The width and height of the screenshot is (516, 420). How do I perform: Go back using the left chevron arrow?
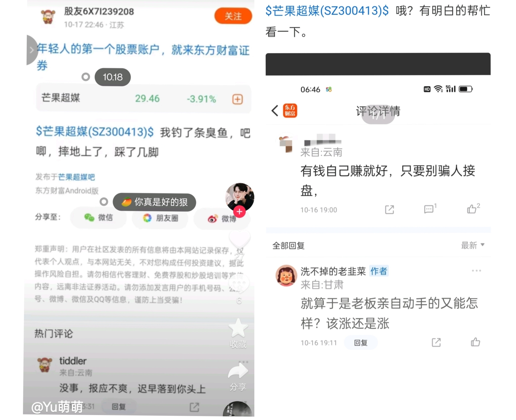275,111
